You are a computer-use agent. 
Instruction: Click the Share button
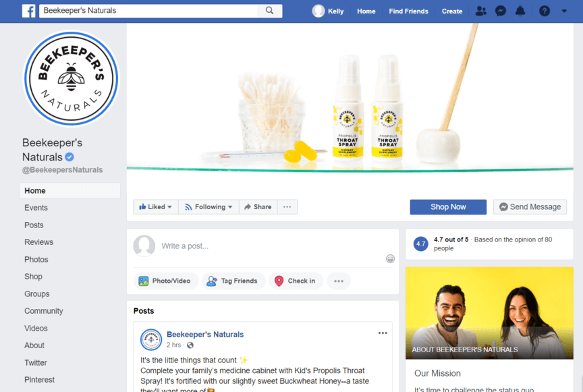tap(258, 206)
